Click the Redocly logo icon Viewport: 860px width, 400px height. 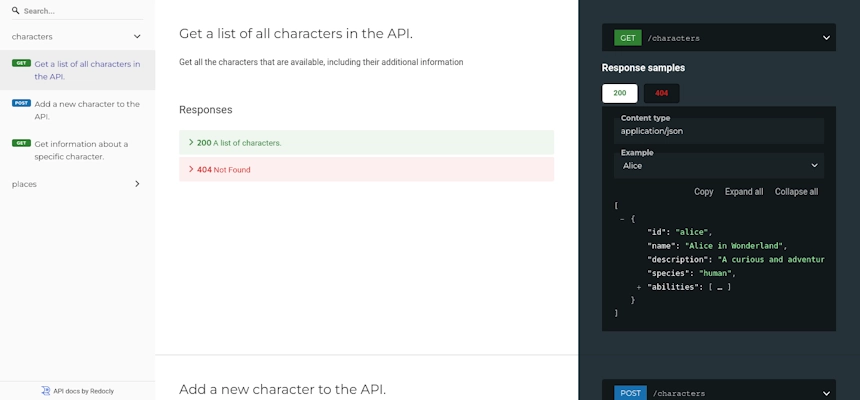(46, 391)
